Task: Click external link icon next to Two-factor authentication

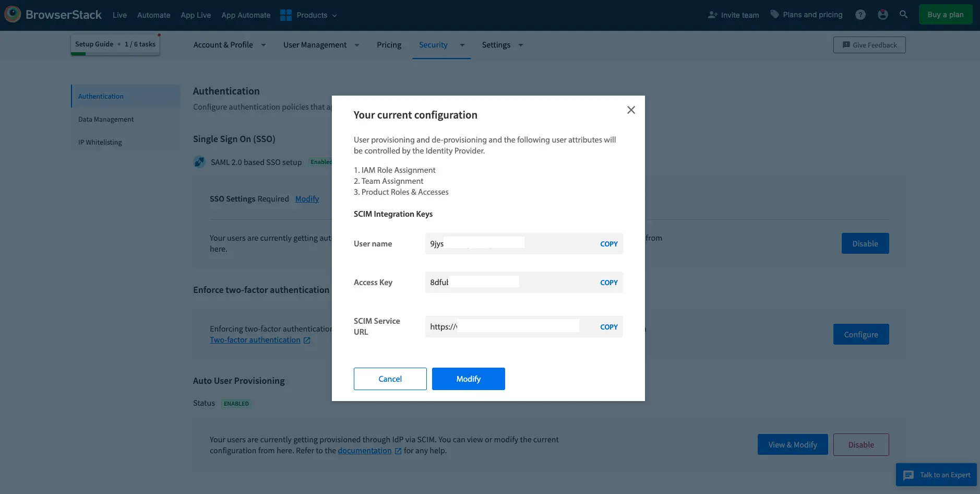Action: point(307,340)
